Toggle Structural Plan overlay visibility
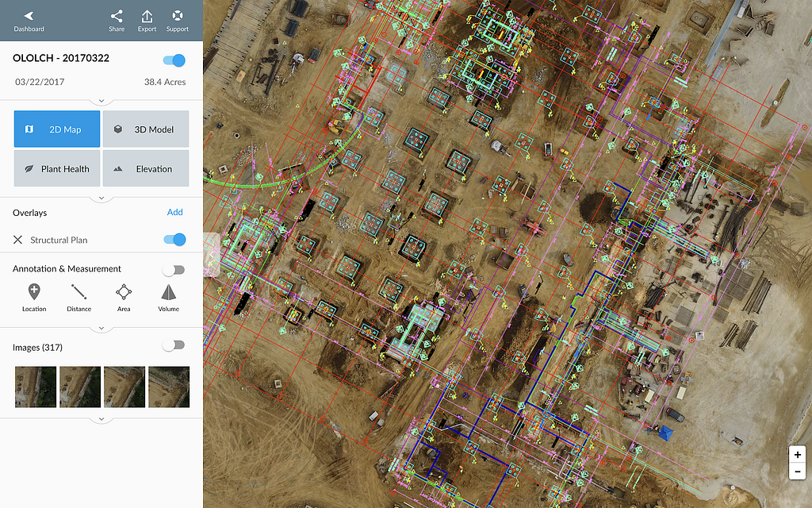This screenshot has height=508, width=812. click(x=175, y=240)
